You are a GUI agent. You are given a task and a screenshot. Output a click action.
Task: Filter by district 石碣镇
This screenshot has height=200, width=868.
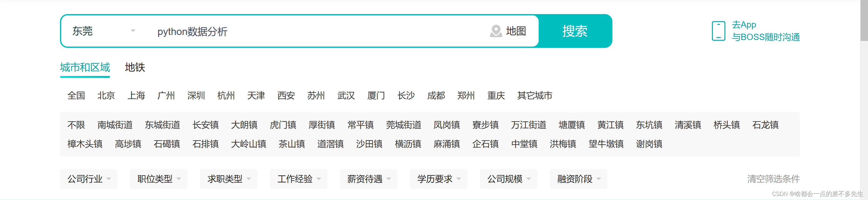pyautogui.click(x=167, y=144)
